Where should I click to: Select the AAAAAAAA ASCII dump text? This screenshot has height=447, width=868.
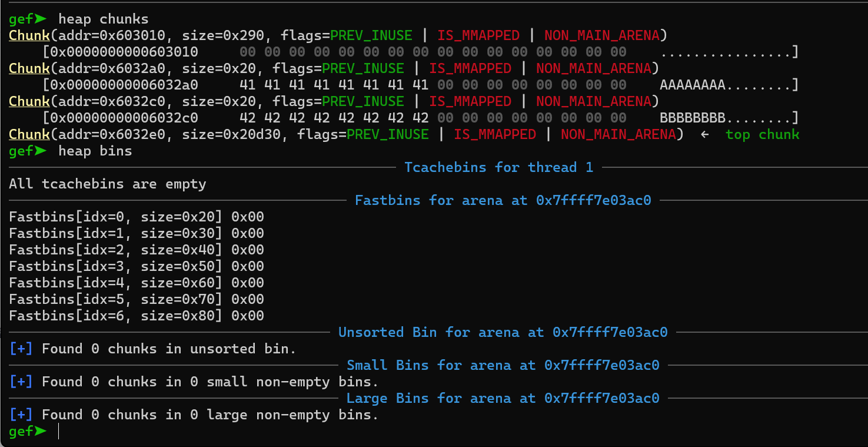coord(693,85)
